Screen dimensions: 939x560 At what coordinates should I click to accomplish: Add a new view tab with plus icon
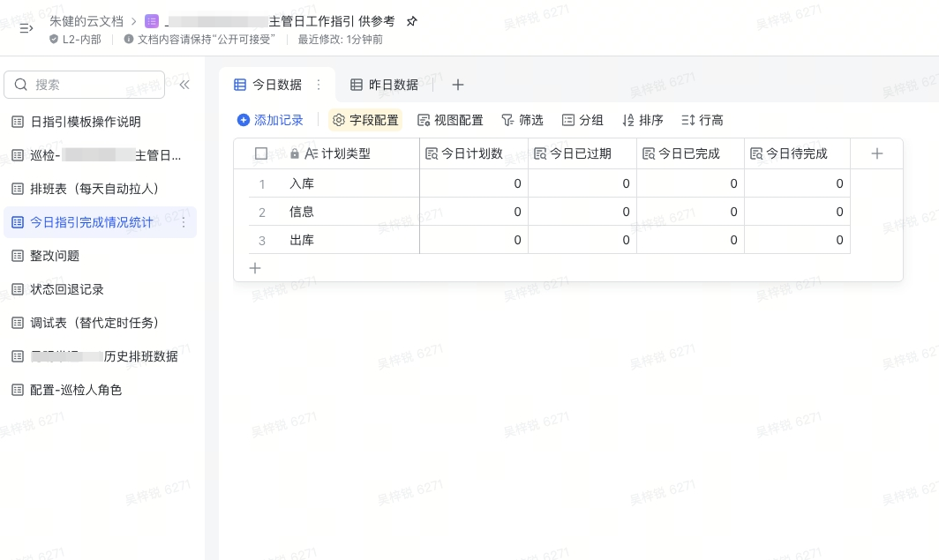pos(457,85)
